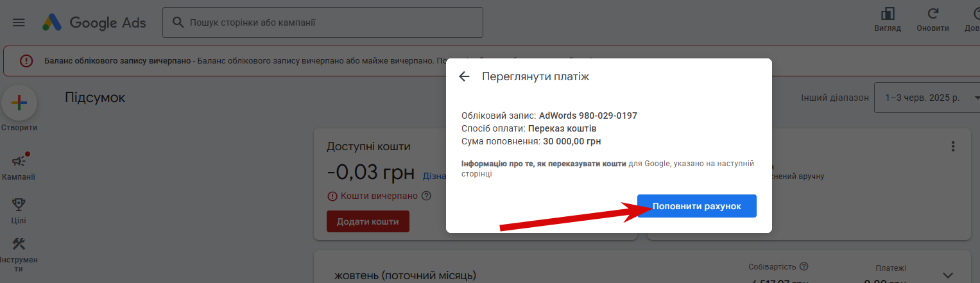The width and height of the screenshot is (980, 283).
Task: Click the Додати кошти button
Action: point(368,221)
